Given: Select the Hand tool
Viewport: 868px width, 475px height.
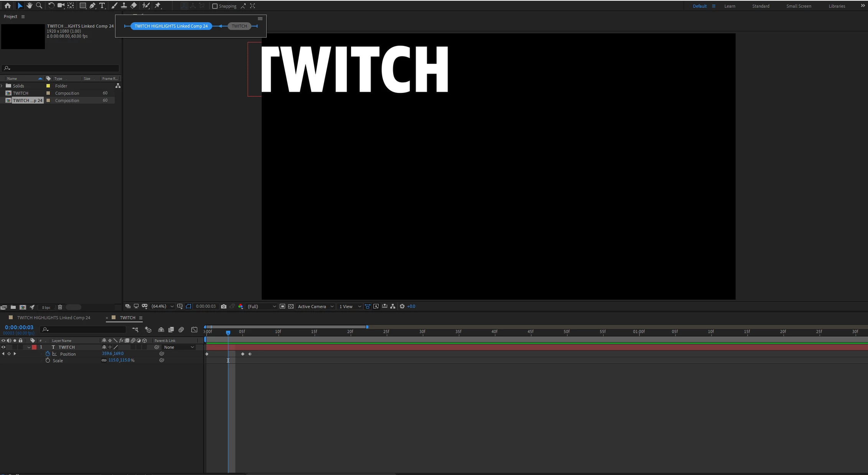Looking at the screenshot, I should (29, 5).
